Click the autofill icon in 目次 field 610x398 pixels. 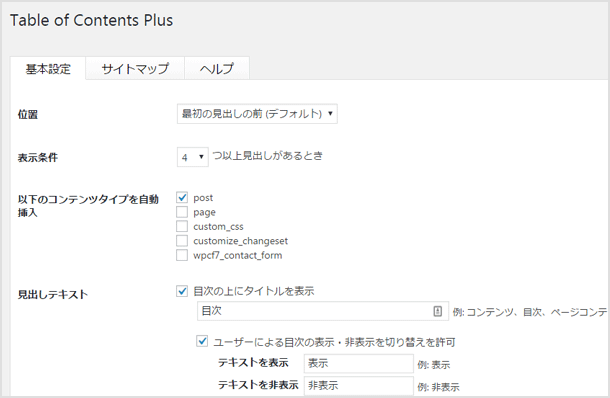[x=438, y=311]
